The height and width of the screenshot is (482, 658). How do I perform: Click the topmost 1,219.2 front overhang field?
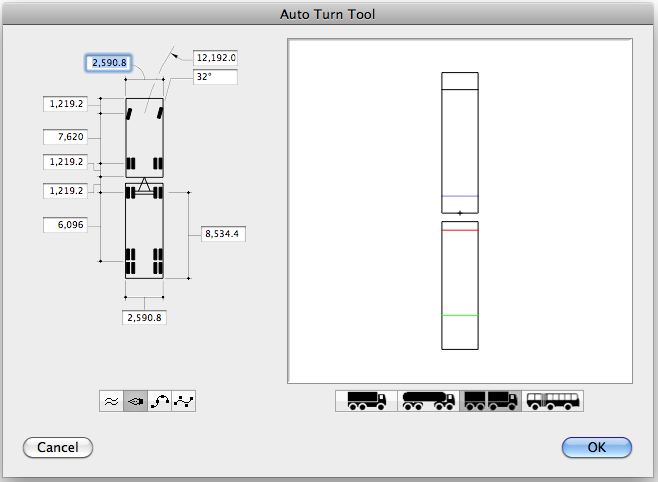(65, 104)
